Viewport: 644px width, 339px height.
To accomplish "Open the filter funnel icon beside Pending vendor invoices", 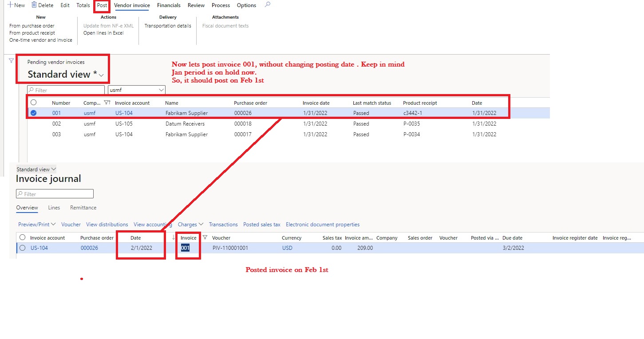I will pyautogui.click(x=10, y=60).
